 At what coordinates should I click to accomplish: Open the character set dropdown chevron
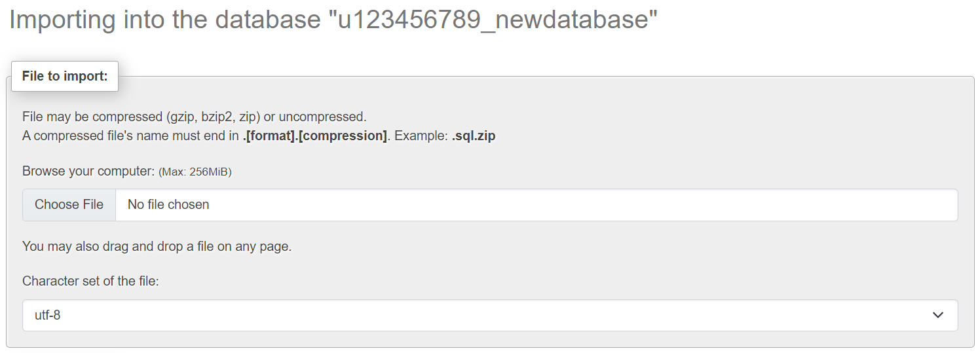[x=937, y=316]
